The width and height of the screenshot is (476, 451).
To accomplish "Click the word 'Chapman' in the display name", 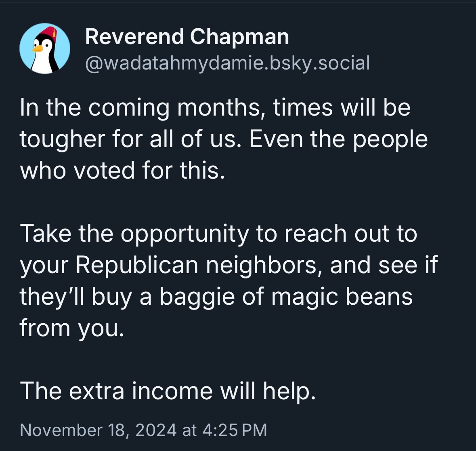I will [x=239, y=37].
